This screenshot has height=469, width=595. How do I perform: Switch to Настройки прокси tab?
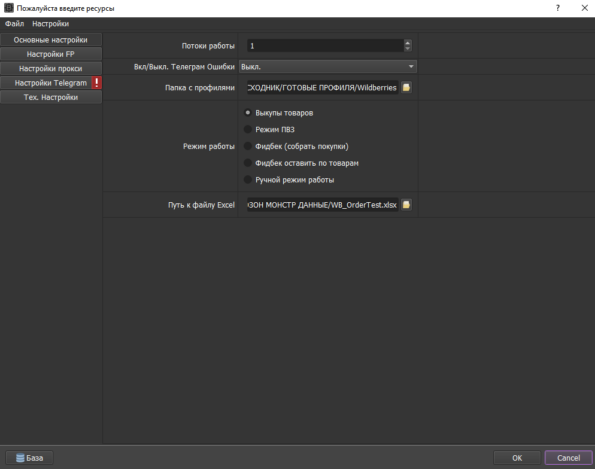51,69
